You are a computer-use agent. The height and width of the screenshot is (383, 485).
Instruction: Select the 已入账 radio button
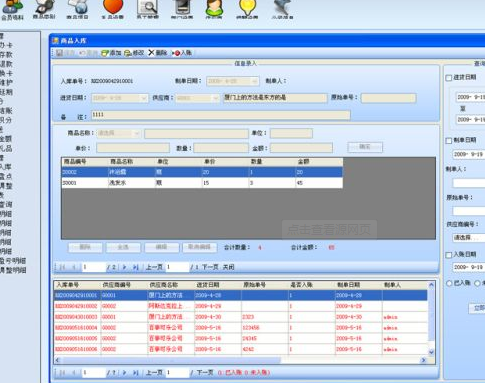coord(449,283)
